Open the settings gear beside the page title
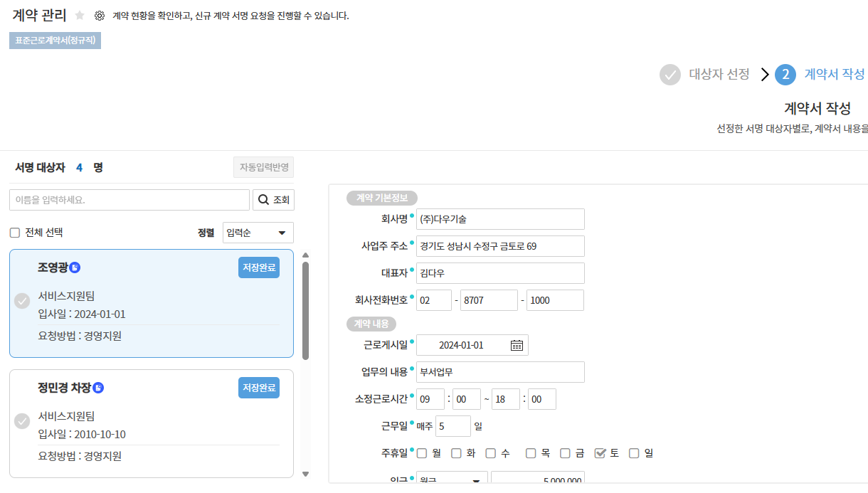The width and height of the screenshot is (868, 493). 100,16
